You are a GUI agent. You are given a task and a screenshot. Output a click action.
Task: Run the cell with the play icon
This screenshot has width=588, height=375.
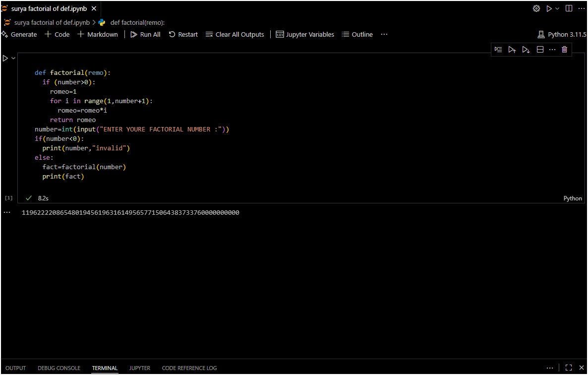(5, 59)
